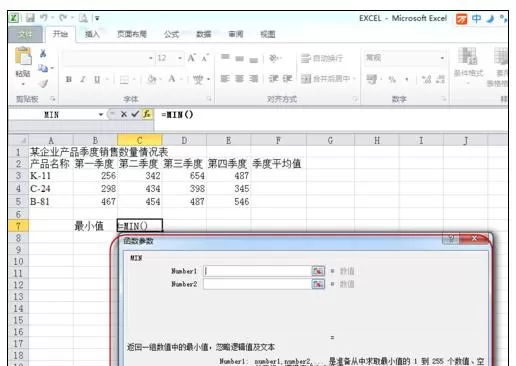Viewport: 516px width, 366px height.
Task: Click the Font Color A button
Action: coord(172,79)
